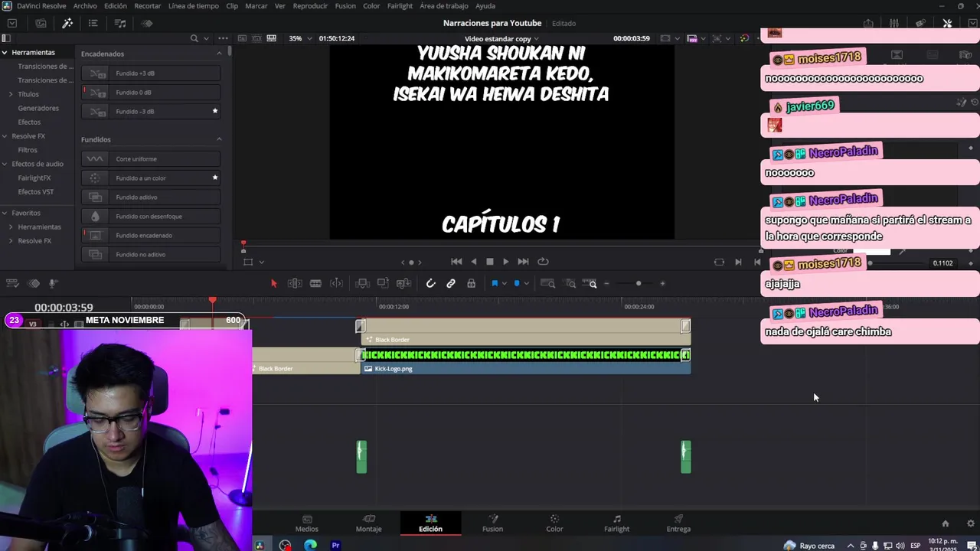Collapse the Encadenados effects group
Viewport: 980px width, 551px height.
(x=219, y=54)
